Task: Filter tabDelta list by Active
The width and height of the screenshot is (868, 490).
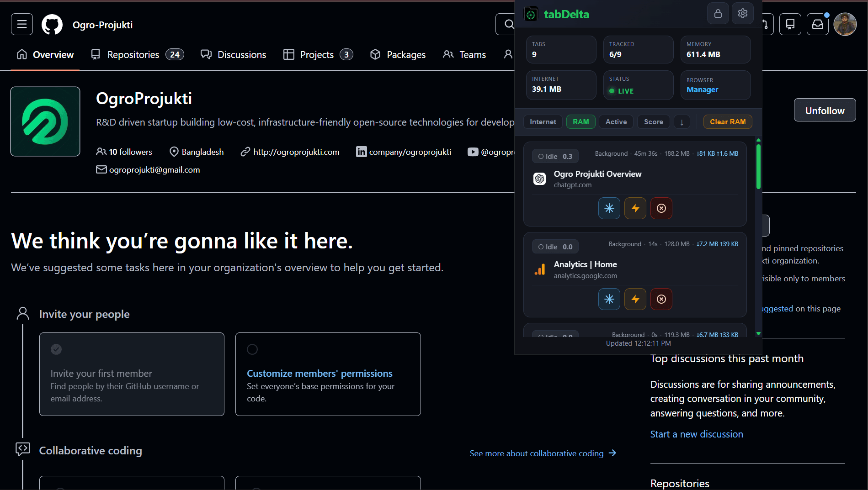Action: coord(616,122)
